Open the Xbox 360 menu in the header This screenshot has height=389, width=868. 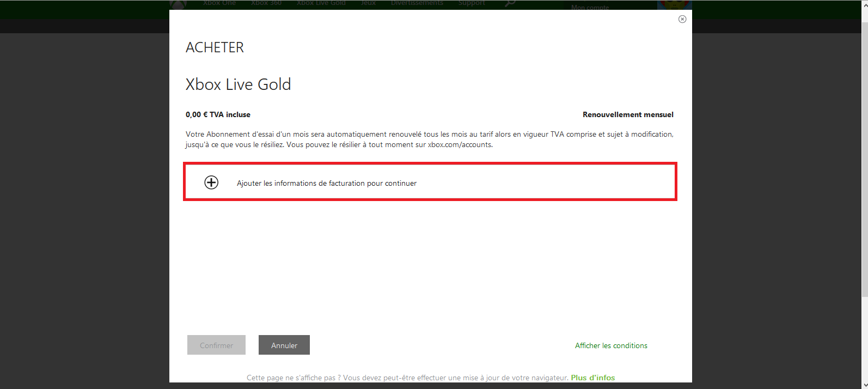pyautogui.click(x=266, y=3)
